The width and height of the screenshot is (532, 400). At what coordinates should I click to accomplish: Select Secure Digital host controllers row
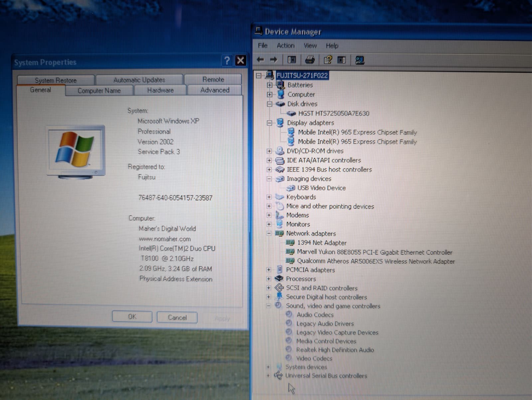click(x=326, y=297)
